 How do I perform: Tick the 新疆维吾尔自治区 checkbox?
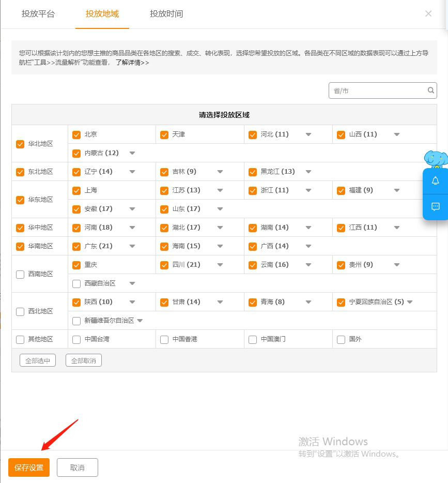coord(76,321)
